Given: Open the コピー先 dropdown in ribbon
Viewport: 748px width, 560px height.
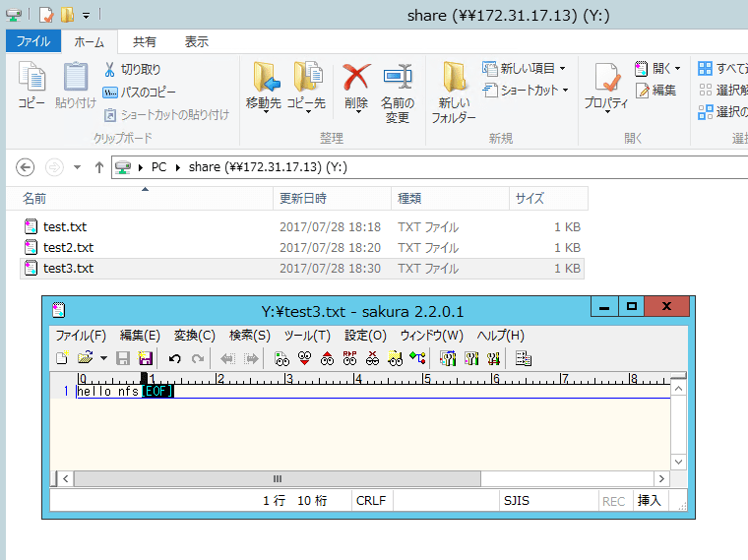Looking at the screenshot, I should point(307,87).
